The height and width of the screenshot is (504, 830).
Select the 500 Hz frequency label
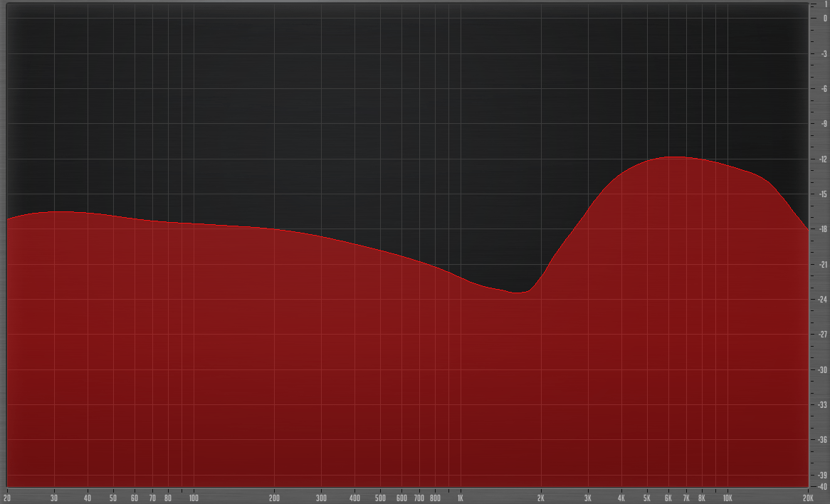[380, 498]
